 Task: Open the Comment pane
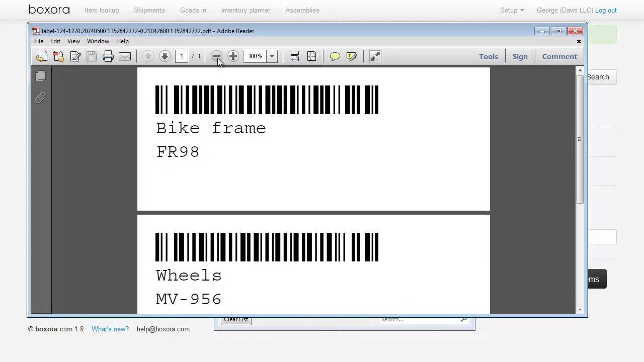pyautogui.click(x=559, y=56)
